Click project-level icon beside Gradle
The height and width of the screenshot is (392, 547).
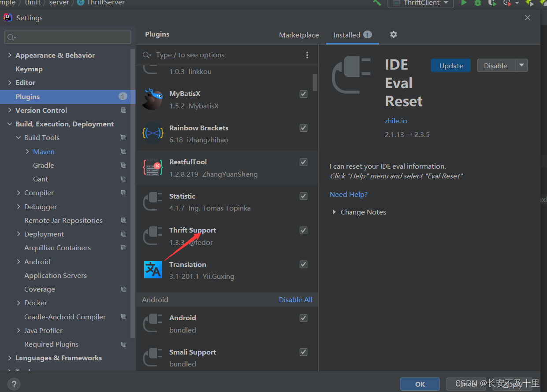(x=123, y=165)
